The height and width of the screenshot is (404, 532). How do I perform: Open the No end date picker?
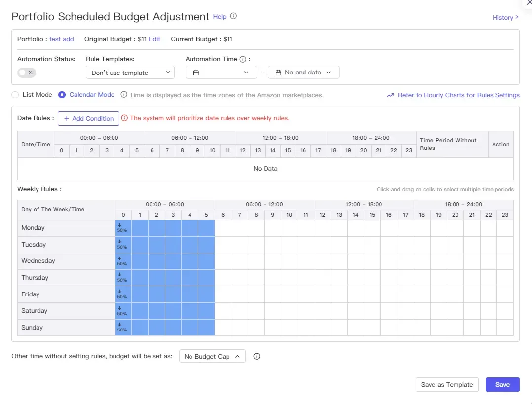coord(304,72)
